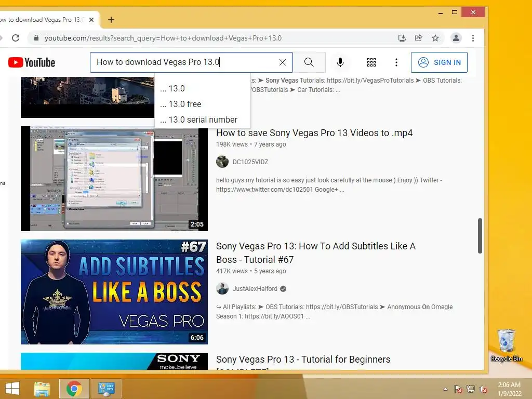Click '417K views • 5 years ago' text

coord(251,271)
